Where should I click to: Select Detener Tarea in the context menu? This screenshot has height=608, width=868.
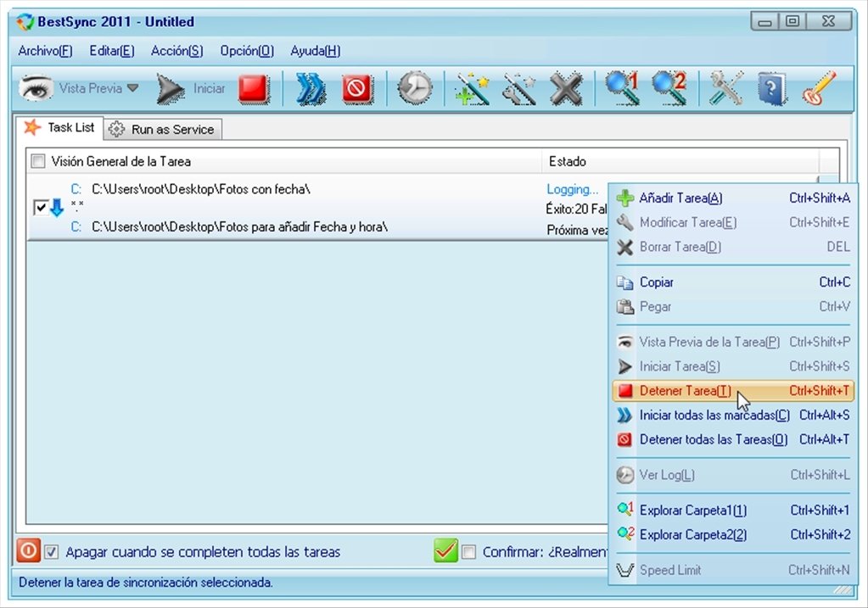click(733, 391)
